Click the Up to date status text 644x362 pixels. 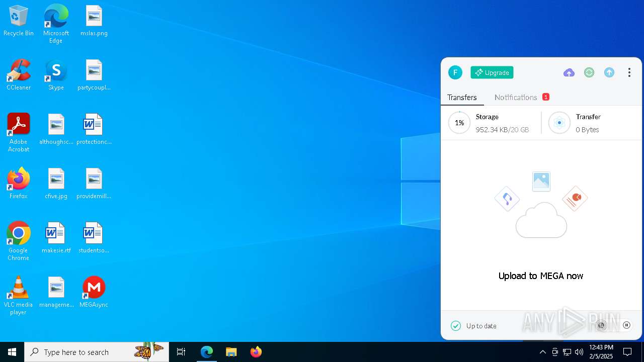tap(481, 326)
